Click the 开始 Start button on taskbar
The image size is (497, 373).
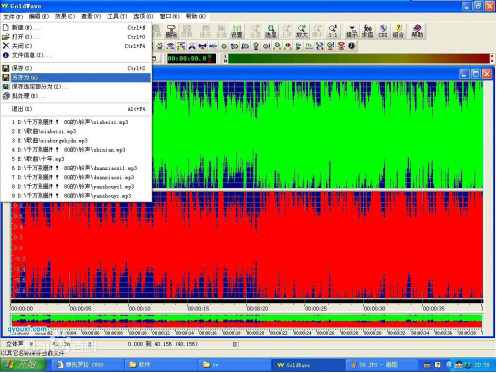(x=23, y=365)
